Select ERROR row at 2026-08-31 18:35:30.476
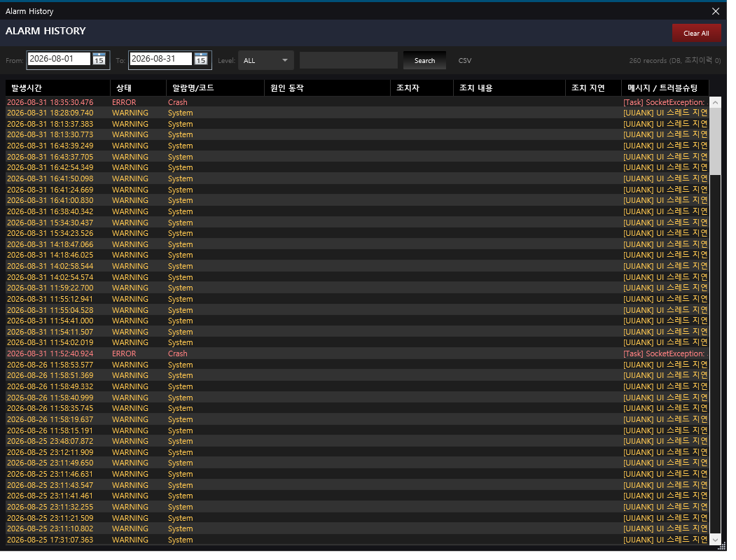Viewport: 736px width, 560px height. [x=357, y=102]
